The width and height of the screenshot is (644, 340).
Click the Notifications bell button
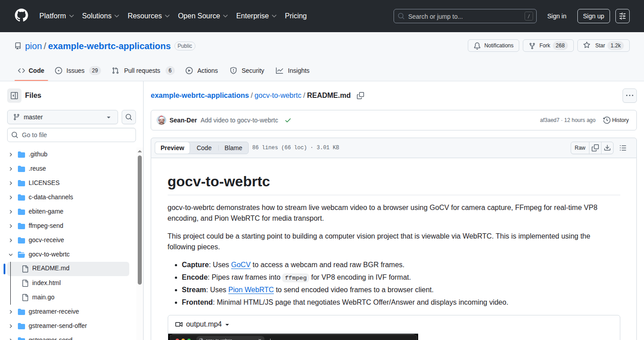[x=493, y=46]
